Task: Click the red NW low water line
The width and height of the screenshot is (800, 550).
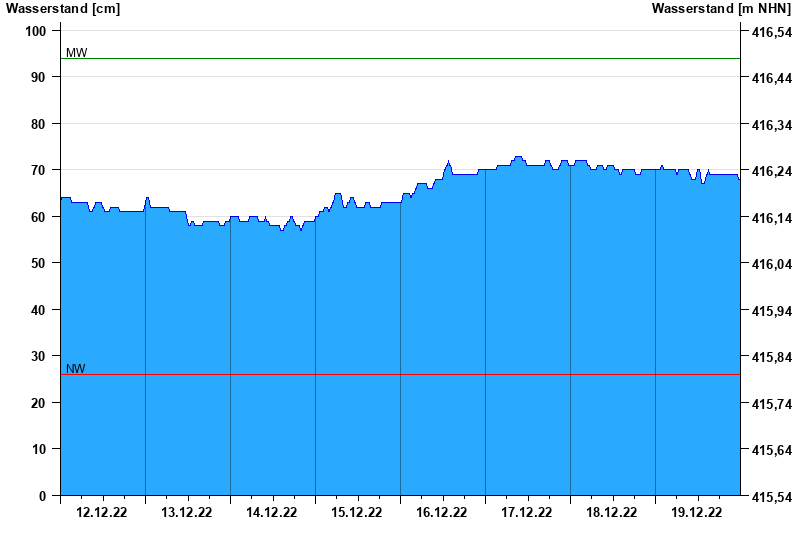Action: tap(401, 374)
